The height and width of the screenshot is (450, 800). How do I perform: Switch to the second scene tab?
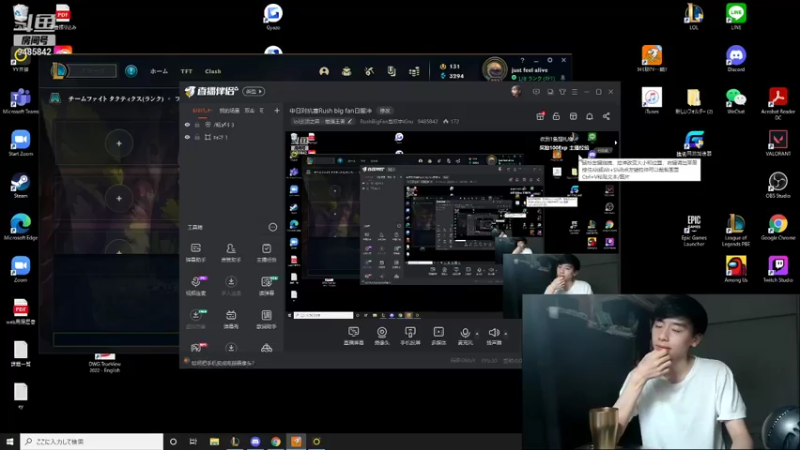(x=229, y=110)
